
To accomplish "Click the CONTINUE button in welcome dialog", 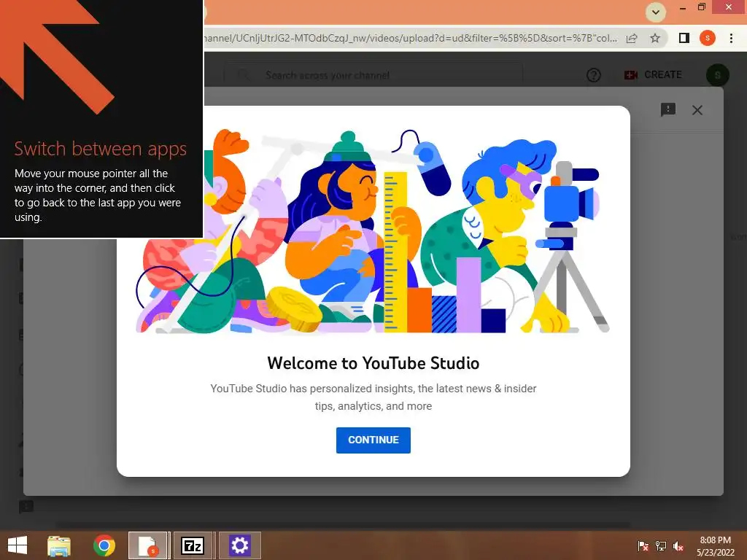I will (373, 440).
